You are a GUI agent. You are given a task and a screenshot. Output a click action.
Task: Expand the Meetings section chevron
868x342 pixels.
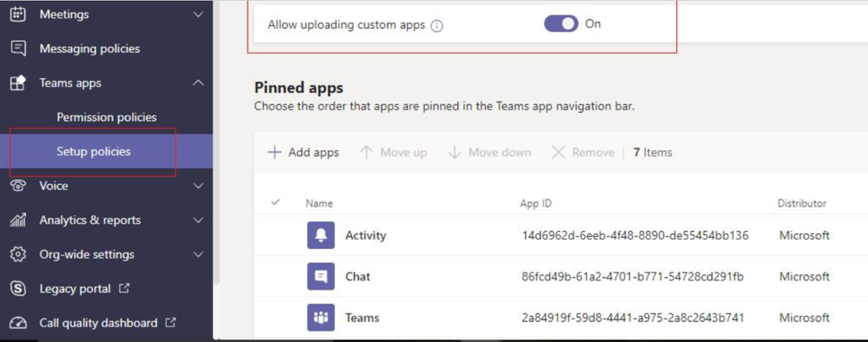[x=198, y=15]
